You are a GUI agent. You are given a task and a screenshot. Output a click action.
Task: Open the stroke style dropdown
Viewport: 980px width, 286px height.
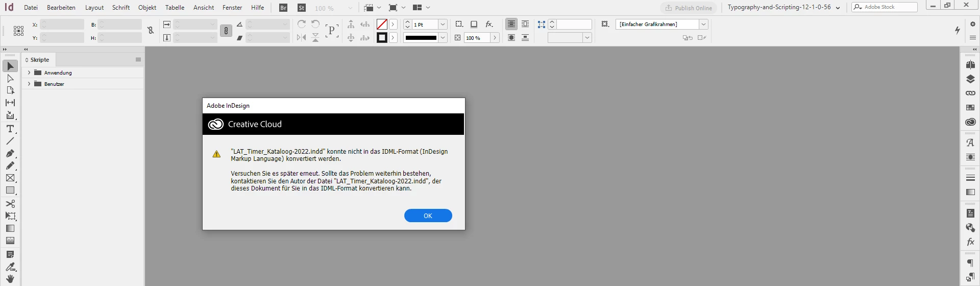(443, 38)
